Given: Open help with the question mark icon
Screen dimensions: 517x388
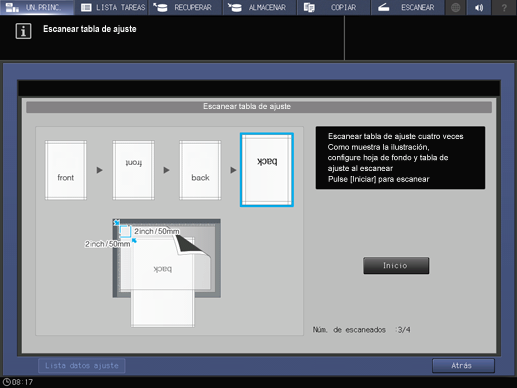Looking at the screenshot, I should [504, 7].
